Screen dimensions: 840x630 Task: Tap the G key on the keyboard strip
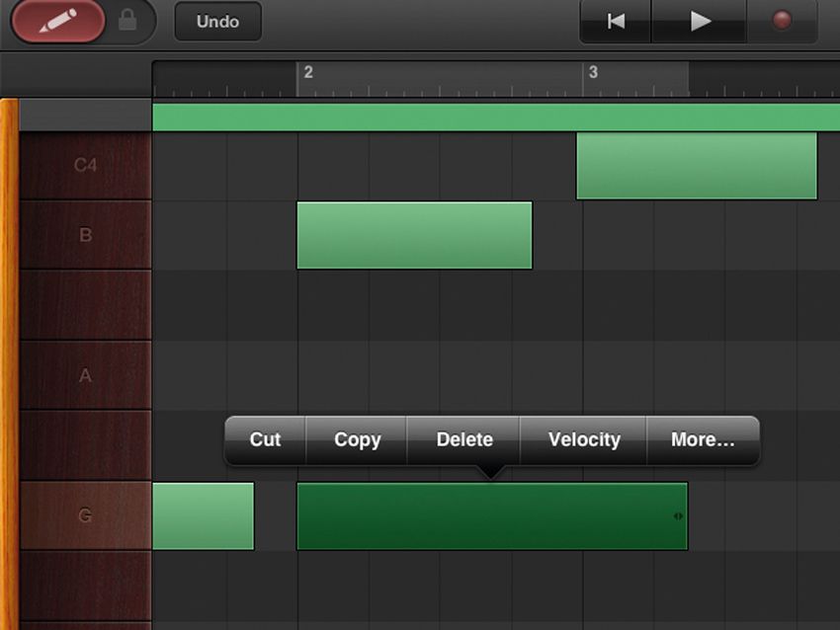coord(84,515)
